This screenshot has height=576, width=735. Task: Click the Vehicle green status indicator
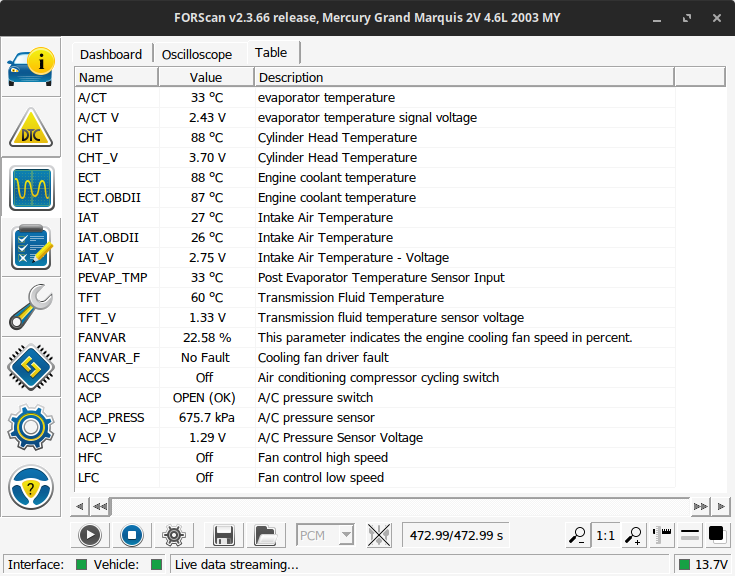click(x=157, y=564)
